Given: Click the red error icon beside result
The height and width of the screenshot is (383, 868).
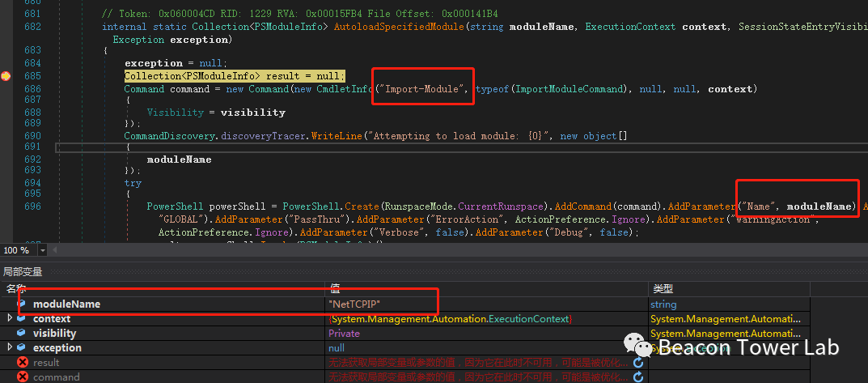Looking at the screenshot, I should click(22, 362).
